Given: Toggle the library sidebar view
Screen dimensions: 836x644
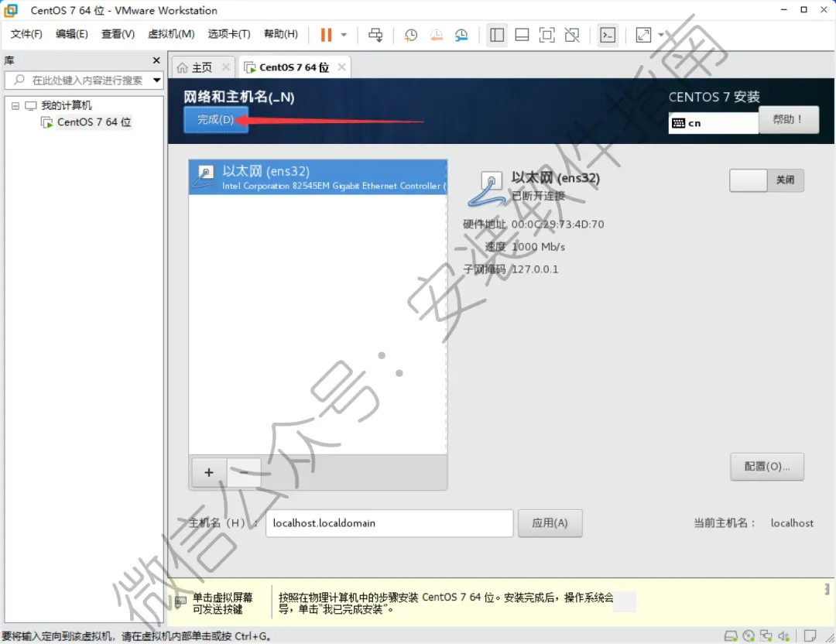Looking at the screenshot, I should point(497,35).
